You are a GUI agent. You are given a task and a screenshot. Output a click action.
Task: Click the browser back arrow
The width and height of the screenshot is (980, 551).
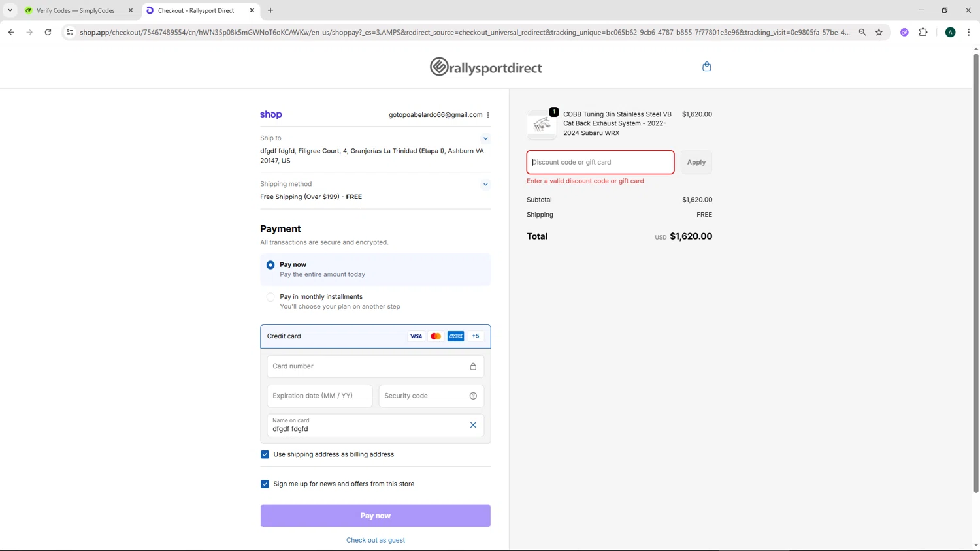point(11,32)
